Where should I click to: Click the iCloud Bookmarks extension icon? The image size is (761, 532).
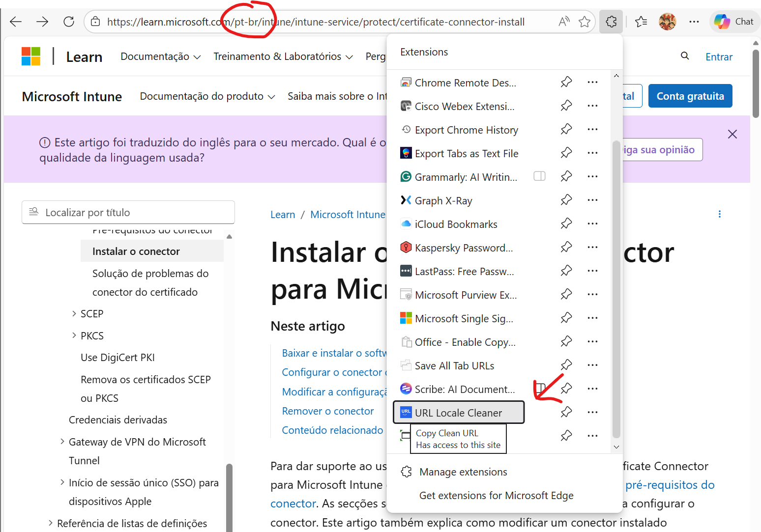tap(406, 224)
